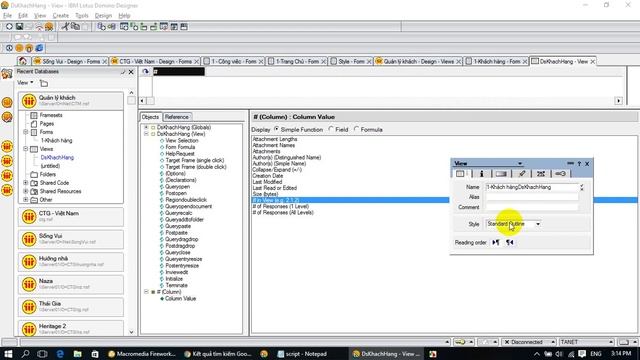Image resolution: width=640 pixels, height=360 pixels.
Task: Select 'Creation Date' in the function list
Action: (x=268, y=176)
